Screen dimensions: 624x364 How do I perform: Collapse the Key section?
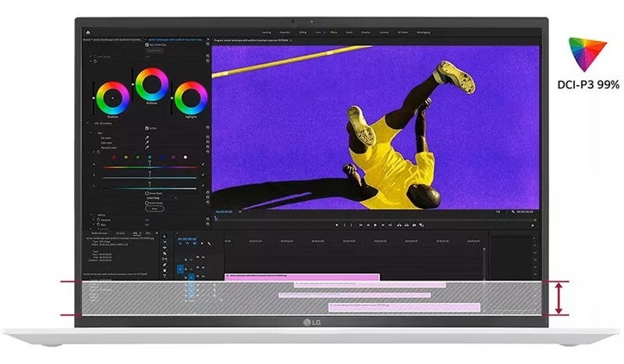point(90,133)
